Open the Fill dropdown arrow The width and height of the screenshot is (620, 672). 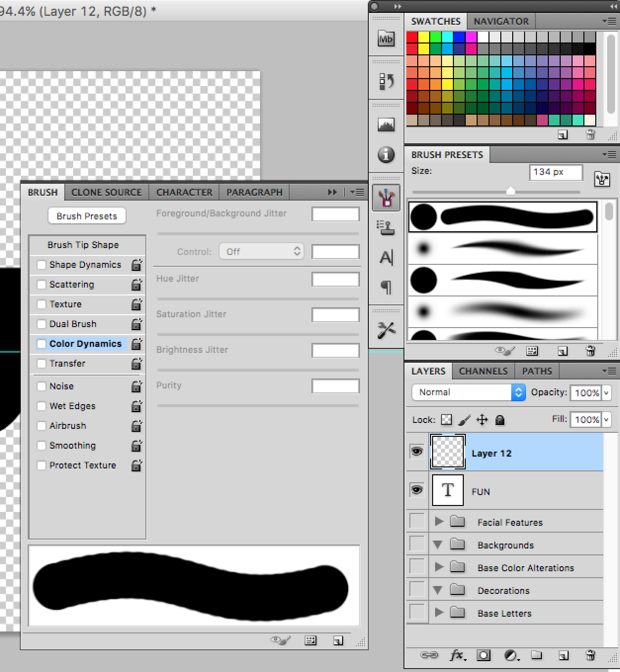click(607, 420)
